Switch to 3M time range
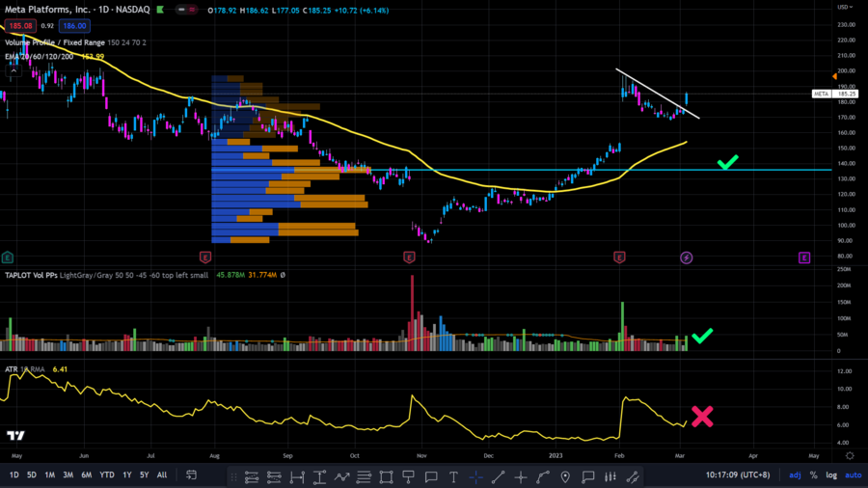This screenshot has height=488, width=868. (x=68, y=474)
